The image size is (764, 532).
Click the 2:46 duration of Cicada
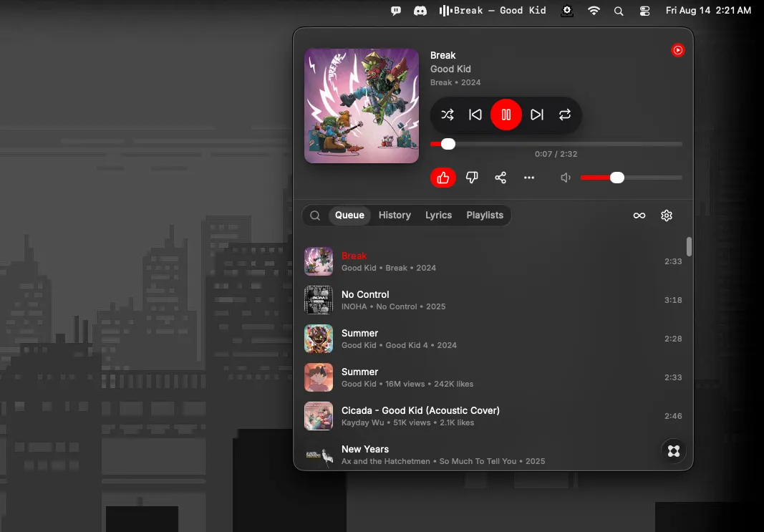pyautogui.click(x=673, y=416)
